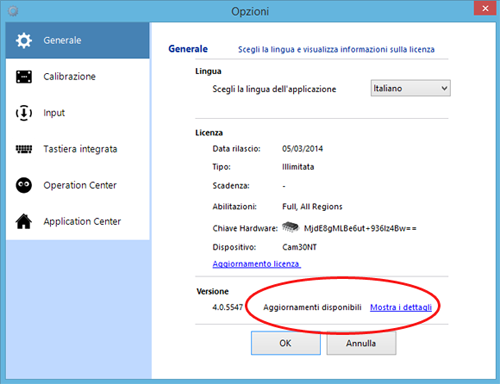Click the Chiave Hardware label
Image resolution: width=500 pixels, height=384 pixels.
coord(245,228)
